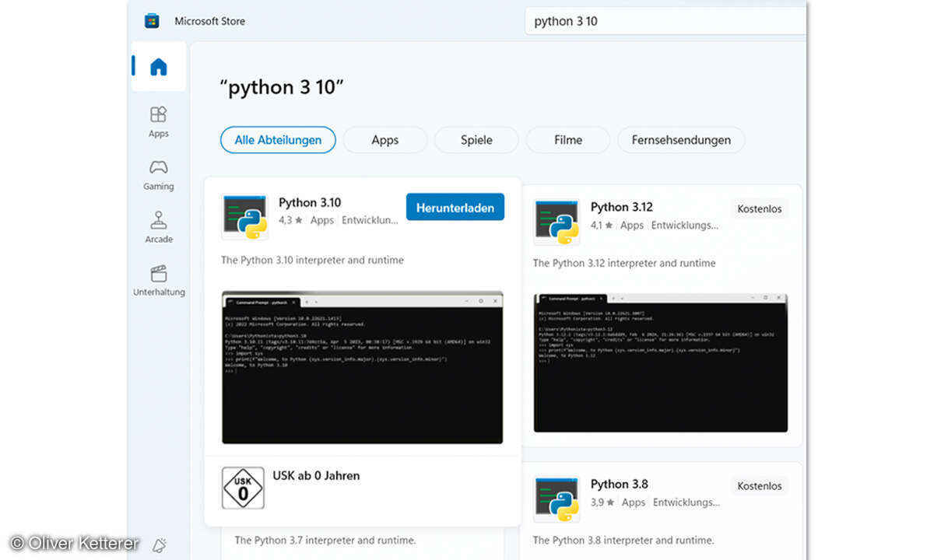The height and width of the screenshot is (560, 934).
Task: Click "The Python 3.8 interpreter and runtime." description
Action: [623, 540]
